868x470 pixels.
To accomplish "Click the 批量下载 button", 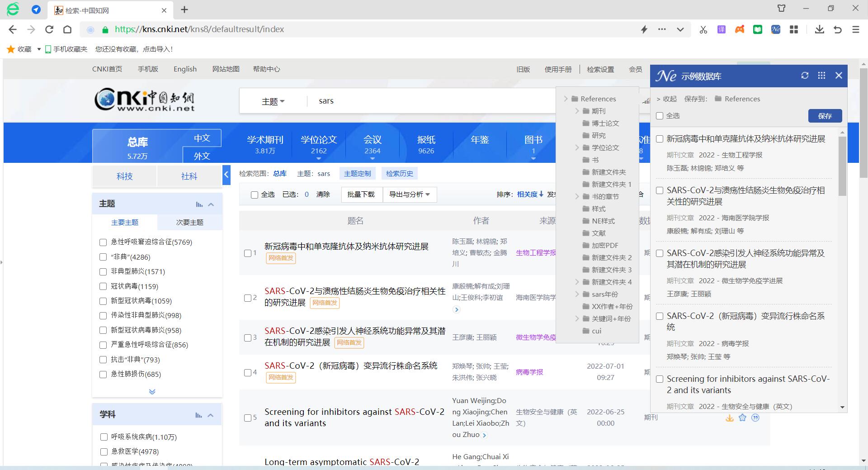I will click(361, 195).
